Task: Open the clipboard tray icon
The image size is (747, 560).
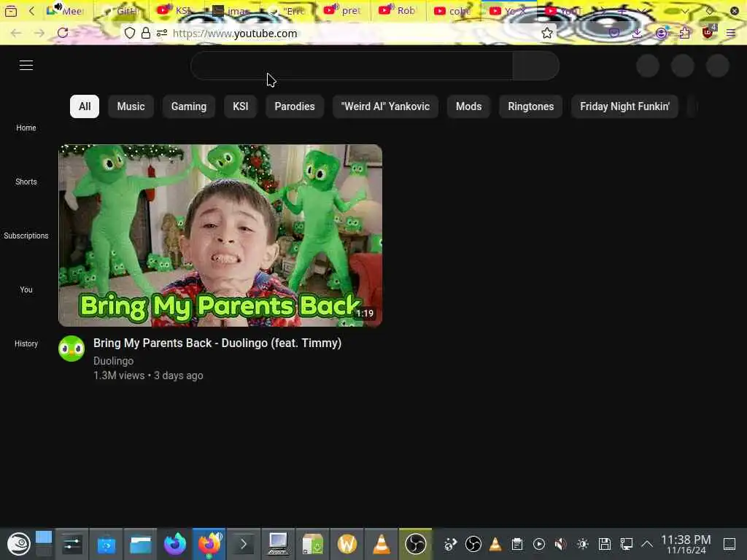Action: [x=517, y=544]
